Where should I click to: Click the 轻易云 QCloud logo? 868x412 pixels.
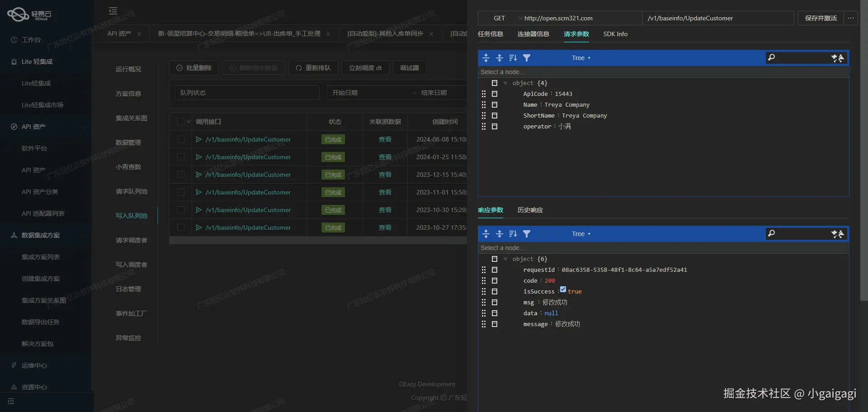[x=29, y=14]
